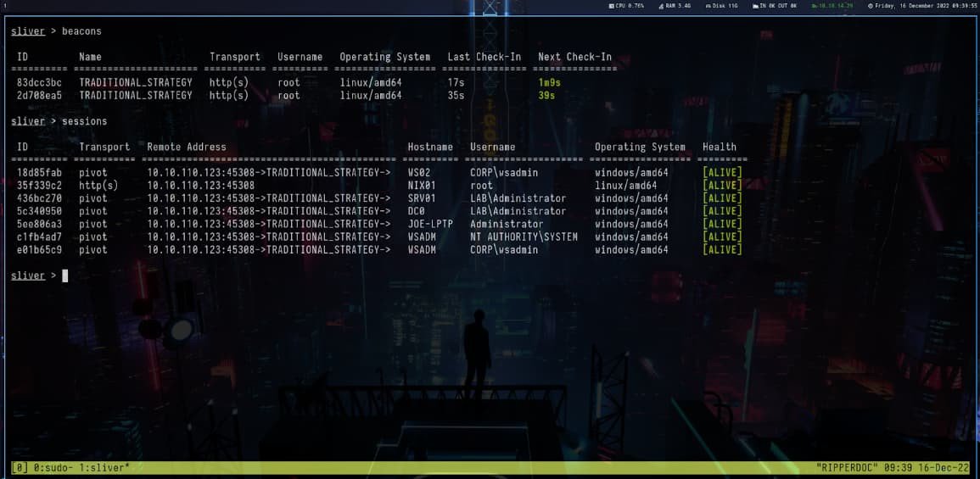Click session ID c1fb4ad7
980x479 pixels.
click(39, 237)
